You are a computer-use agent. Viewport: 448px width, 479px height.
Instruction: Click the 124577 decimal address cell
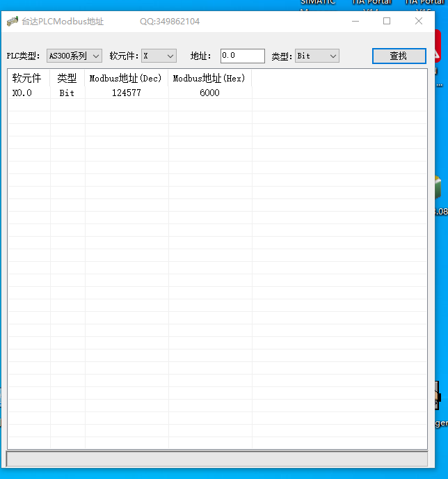coord(126,93)
